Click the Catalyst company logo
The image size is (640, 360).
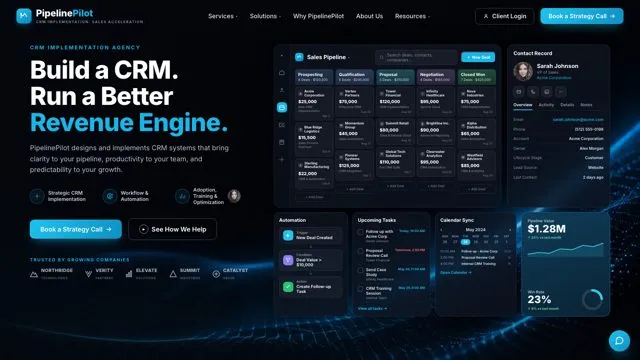coord(230,274)
